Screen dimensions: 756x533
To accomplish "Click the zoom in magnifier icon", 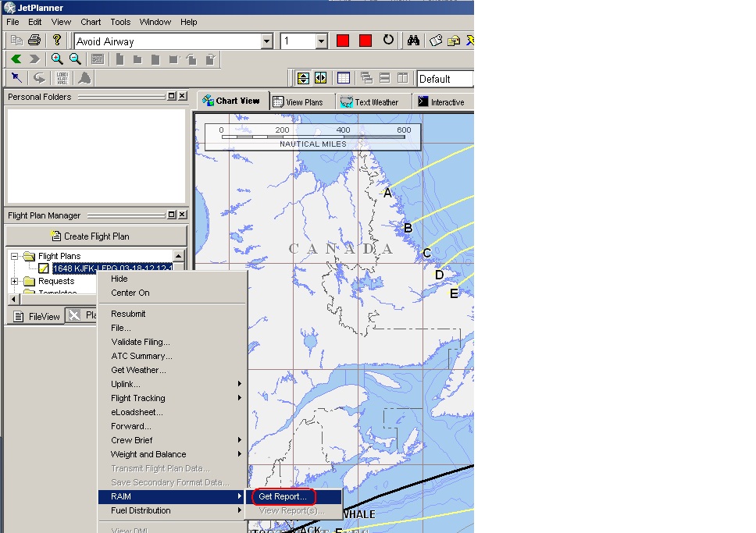I will pos(57,59).
